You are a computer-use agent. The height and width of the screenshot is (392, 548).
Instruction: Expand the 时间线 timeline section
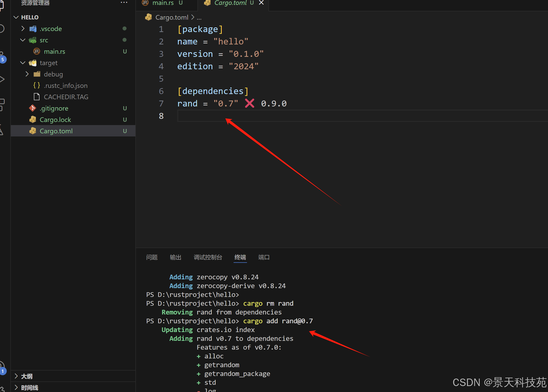[29, 387]
